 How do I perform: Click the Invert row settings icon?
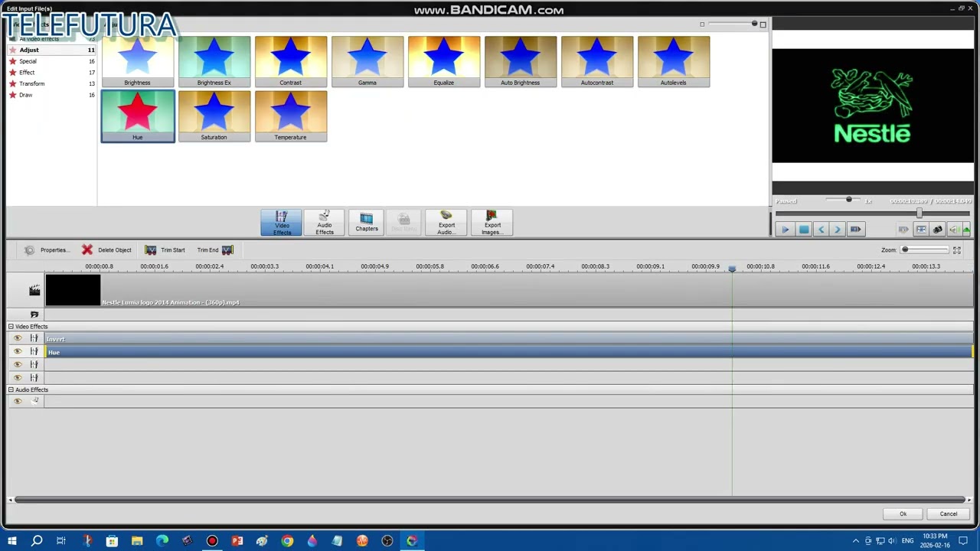[34, 338]
